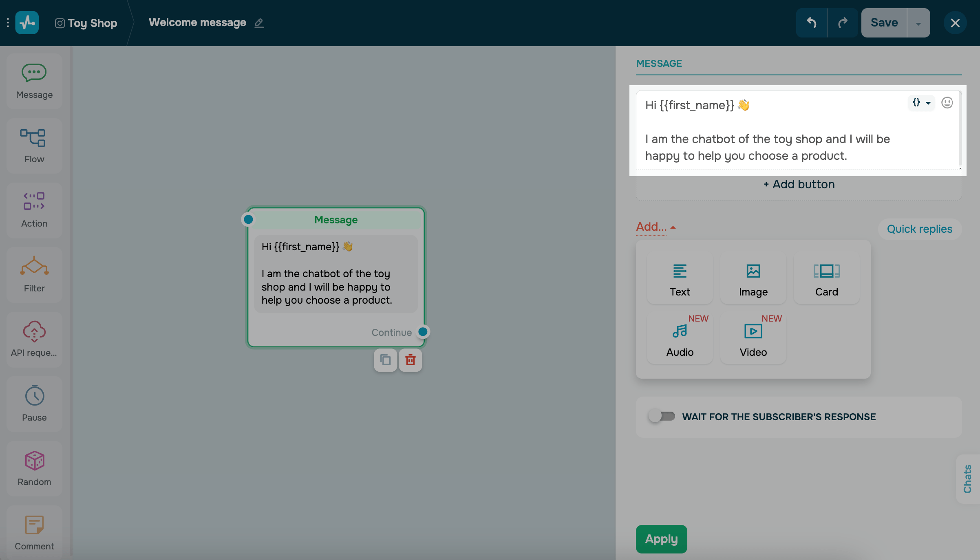Select the Action block icon
Viewport: 980px width, 560px height.
(x=34, y=202)
